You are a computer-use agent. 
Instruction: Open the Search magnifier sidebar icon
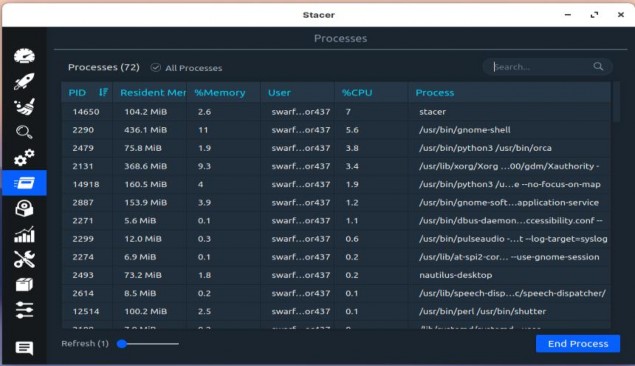[x=24, y=132]
